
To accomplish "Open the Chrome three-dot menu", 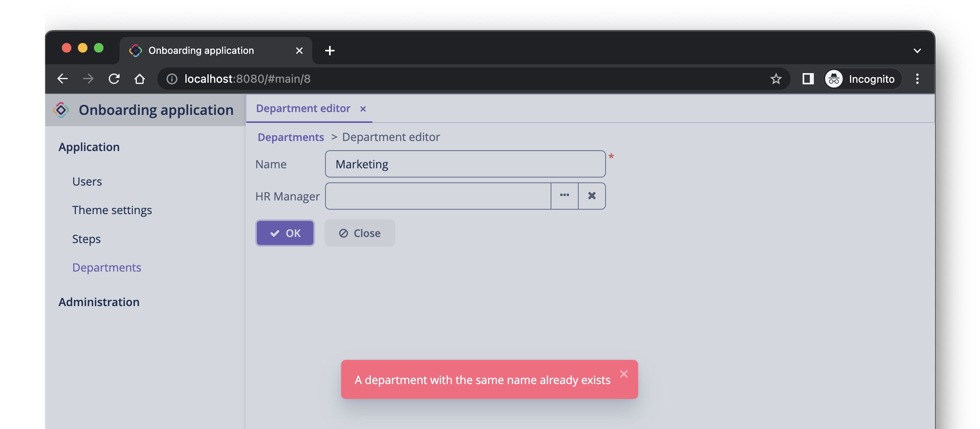I will (x=917, y=79).
